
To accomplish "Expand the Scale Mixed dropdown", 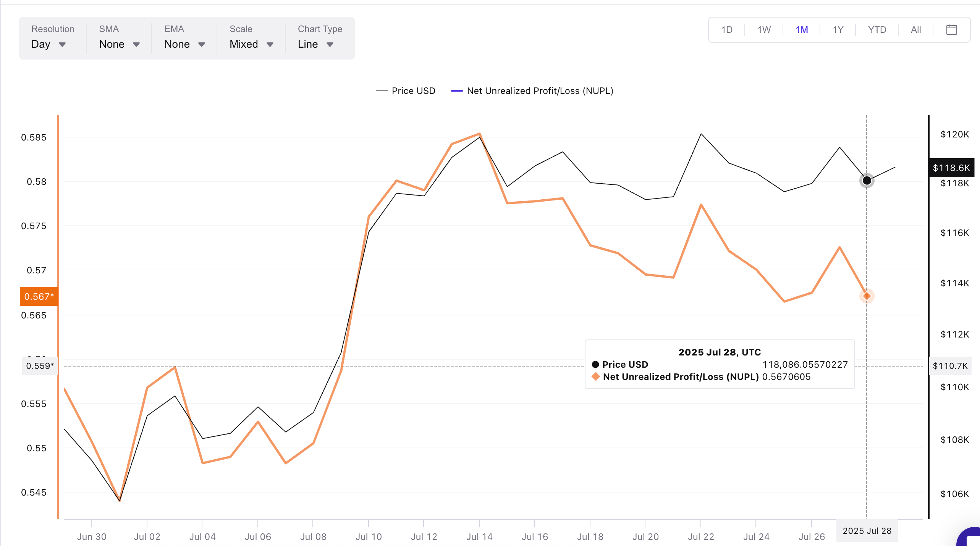I will point(251,44).
